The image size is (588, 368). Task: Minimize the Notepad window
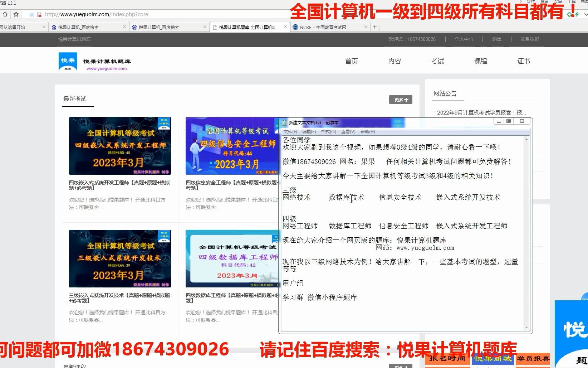tap(499, 121)
